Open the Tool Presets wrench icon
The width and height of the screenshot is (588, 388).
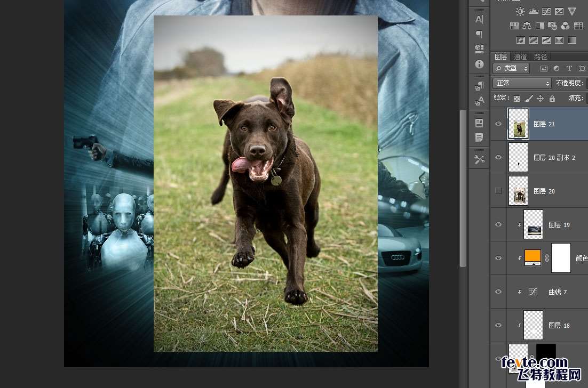479,159
